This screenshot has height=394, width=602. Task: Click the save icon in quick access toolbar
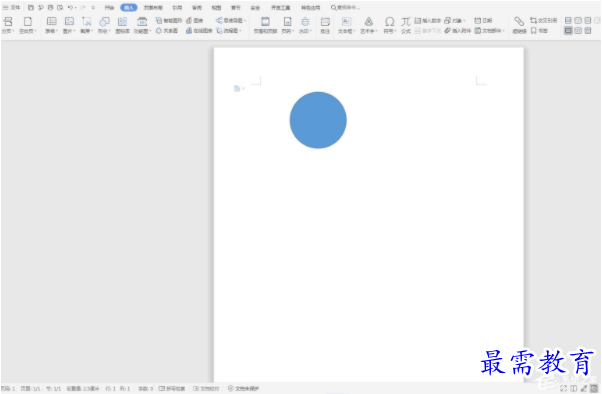coord(31,7)
